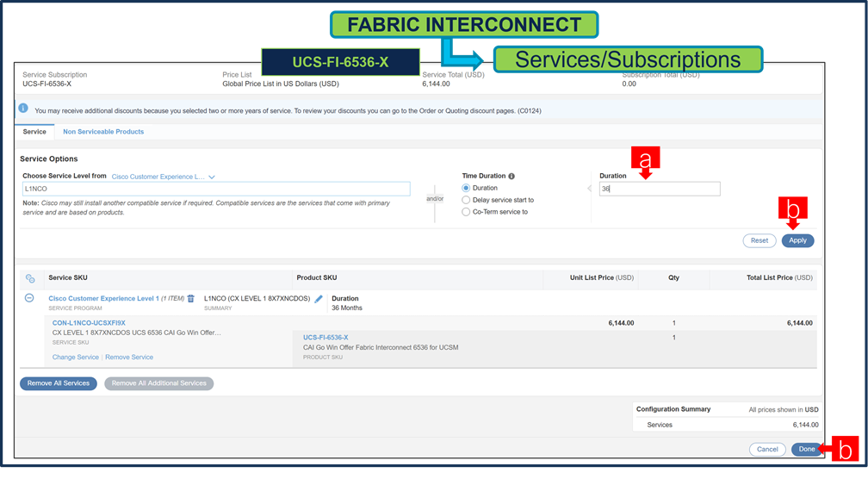Select the Delay service start to option

click(x=466, y=200)
